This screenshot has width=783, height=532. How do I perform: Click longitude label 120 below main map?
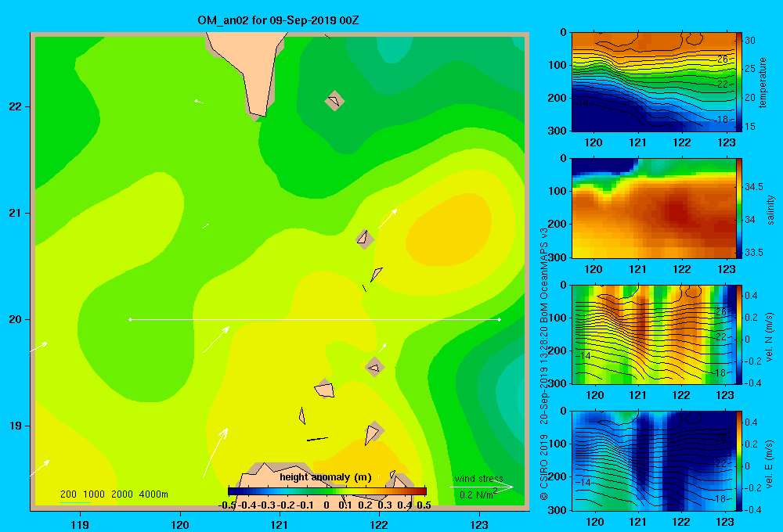[180, 524]
